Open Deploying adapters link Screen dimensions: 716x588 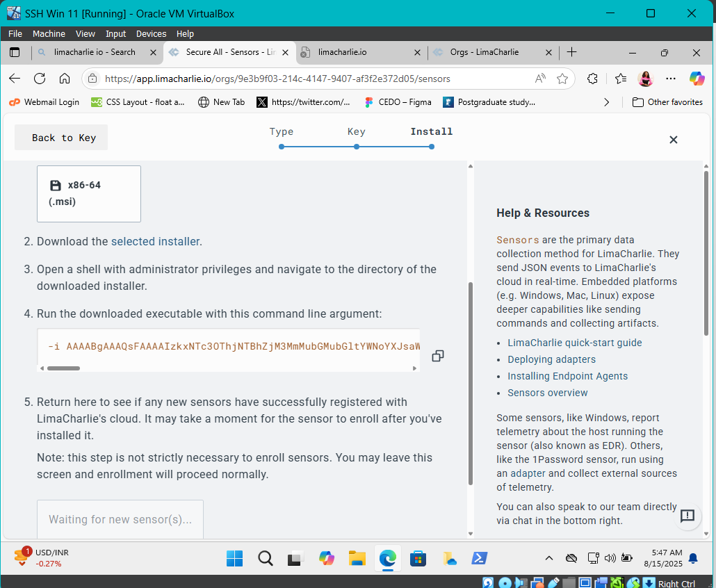coord(552,360)
